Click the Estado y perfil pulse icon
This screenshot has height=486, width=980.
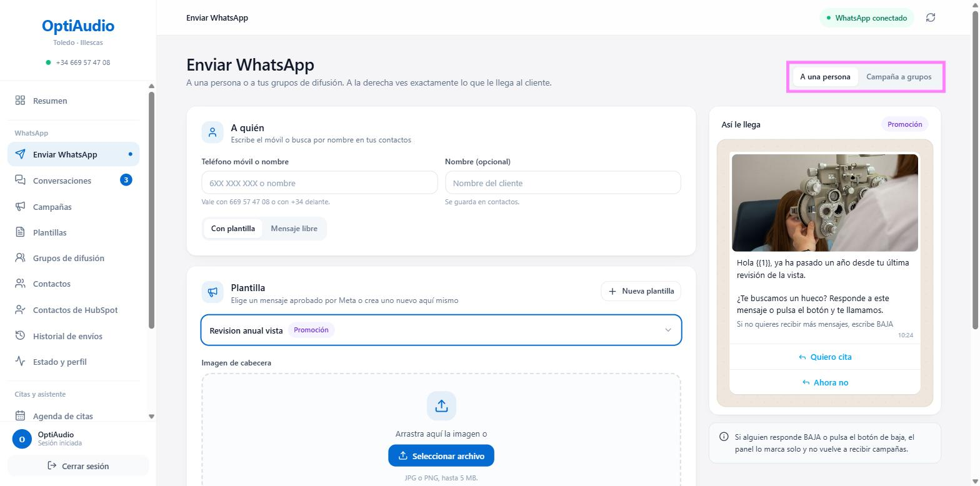point(20,361)
